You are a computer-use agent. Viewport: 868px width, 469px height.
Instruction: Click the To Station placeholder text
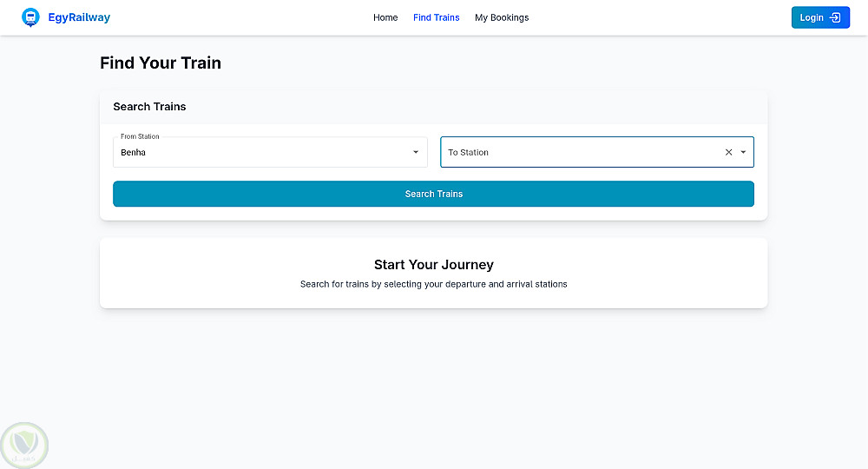click(469, 152)
